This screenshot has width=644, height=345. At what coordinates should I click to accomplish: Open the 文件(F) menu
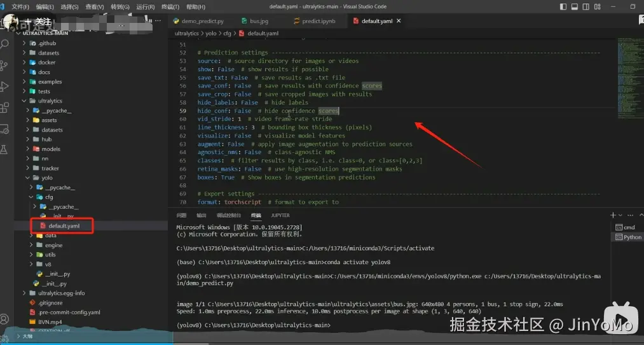(20, 6)
